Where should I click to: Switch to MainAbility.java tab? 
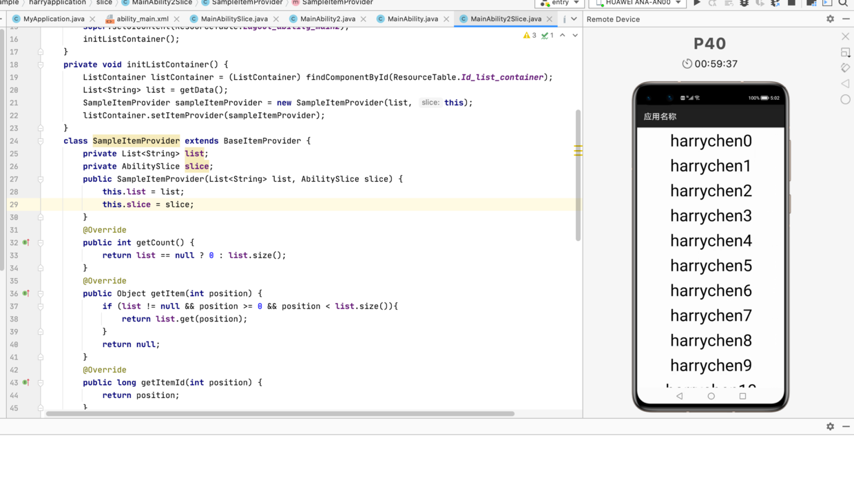click(413, 19)
